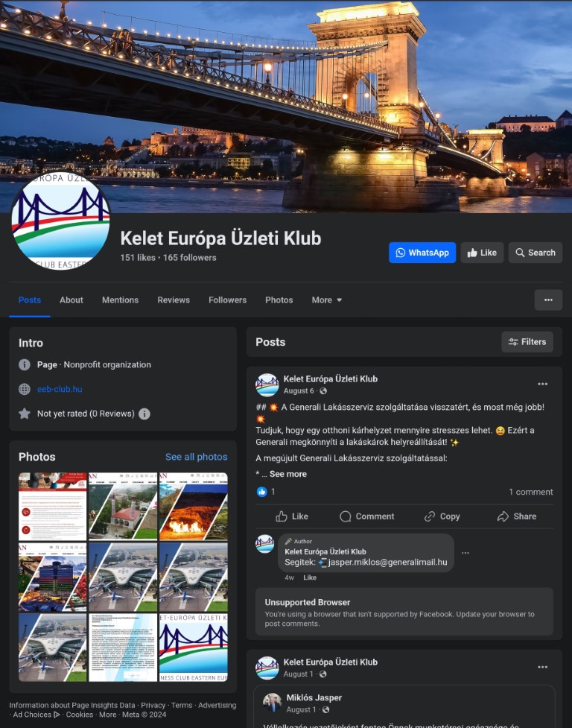Search within the page

coord(536,253)
